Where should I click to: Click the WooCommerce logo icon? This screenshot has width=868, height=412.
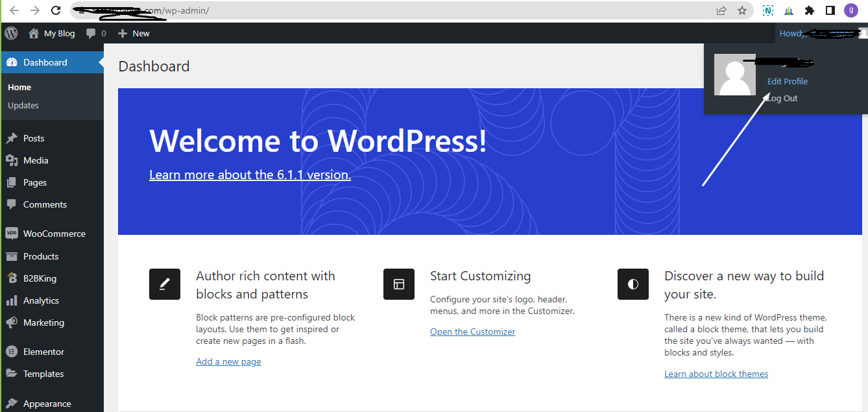tap(11, 234)
